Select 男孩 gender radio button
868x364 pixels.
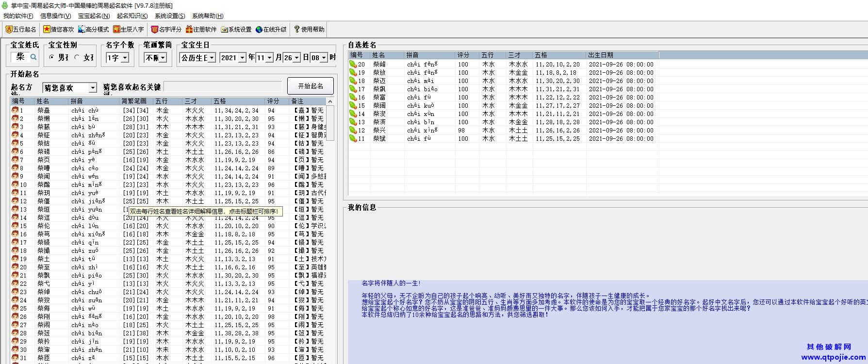[52, 57]
